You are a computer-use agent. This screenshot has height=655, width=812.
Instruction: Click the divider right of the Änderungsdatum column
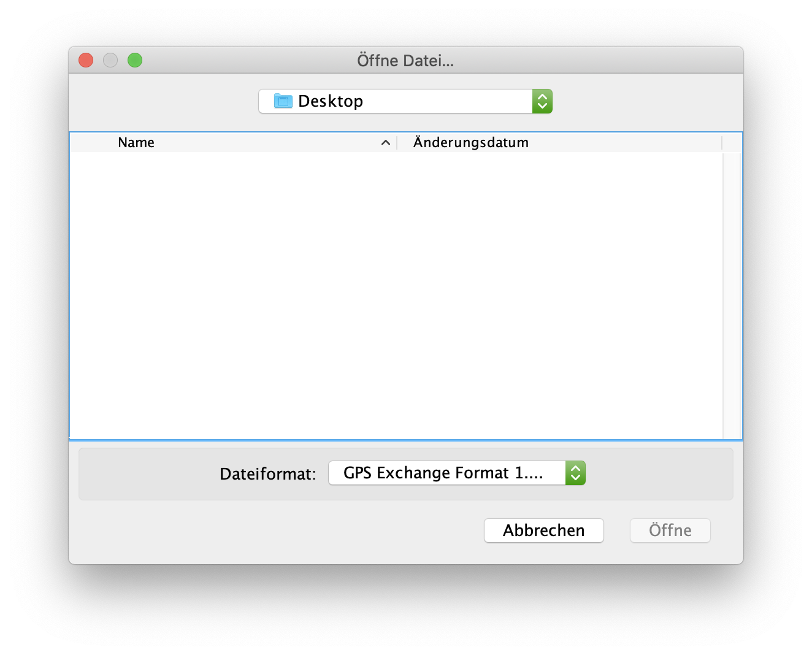pos(722,143)
